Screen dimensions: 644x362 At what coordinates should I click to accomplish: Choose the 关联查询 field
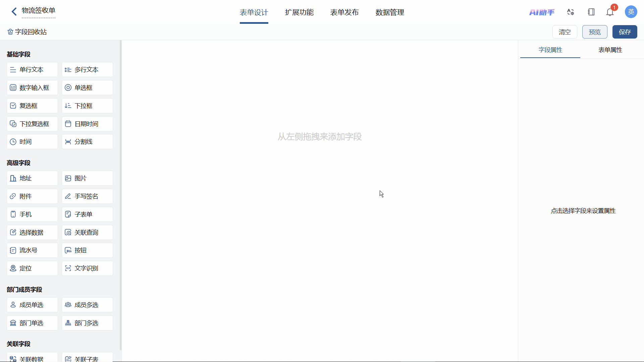(87, 233)
